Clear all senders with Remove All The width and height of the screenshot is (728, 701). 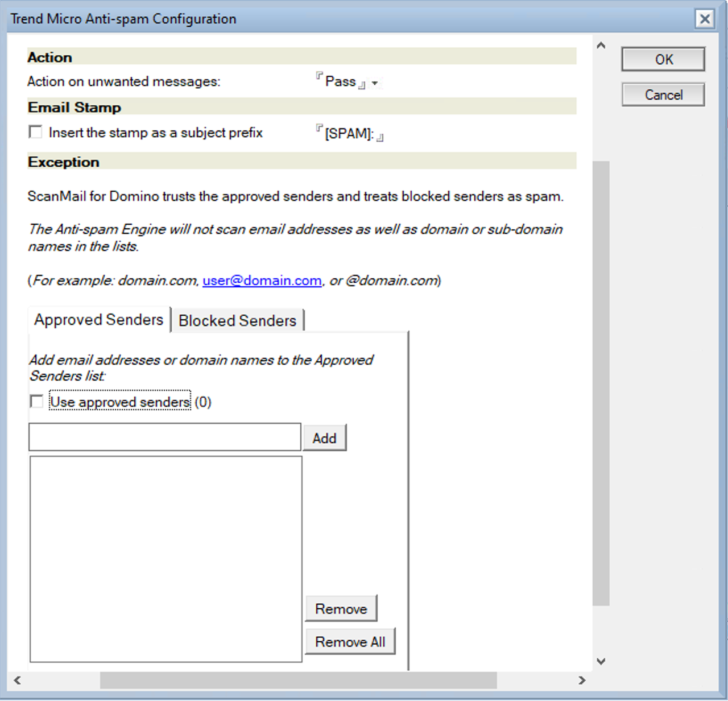[x=350, y=641]
